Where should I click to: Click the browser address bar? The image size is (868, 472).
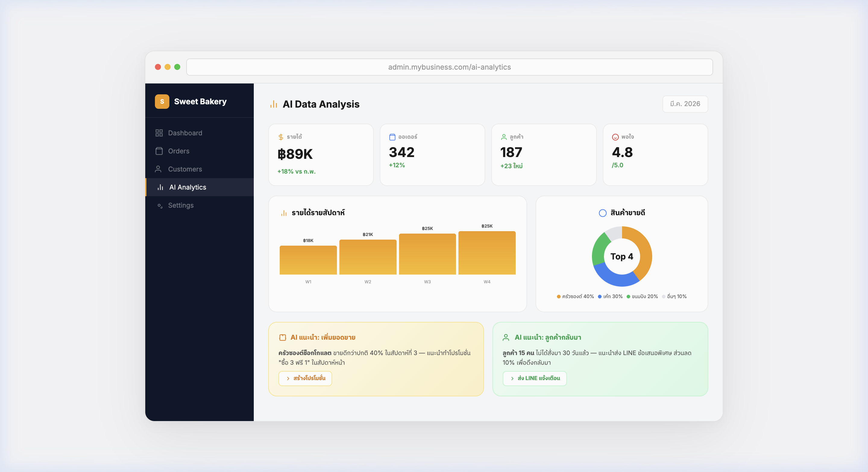point(449,67)
